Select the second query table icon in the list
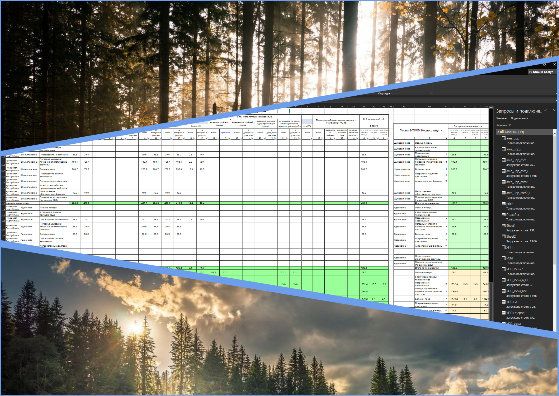The height and width of the screenshot is (396, 559). pyautogui.click(x=504, y=149)
